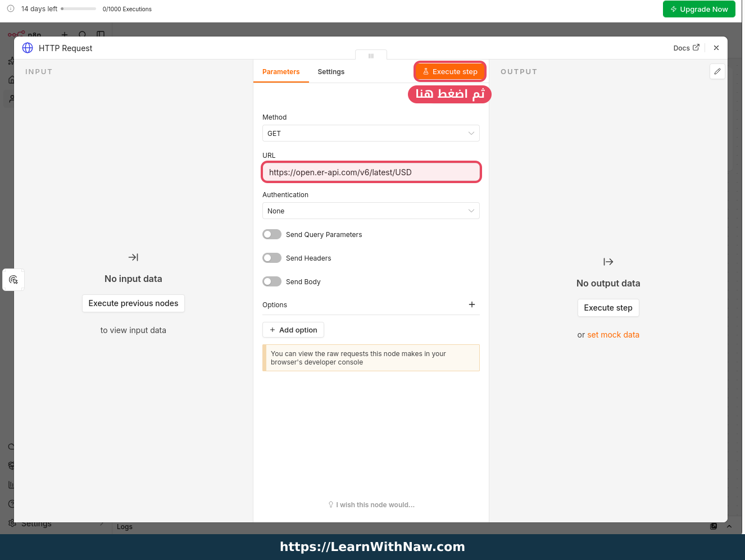
Task: Click the executions usage progress bar
Action: 79,8
